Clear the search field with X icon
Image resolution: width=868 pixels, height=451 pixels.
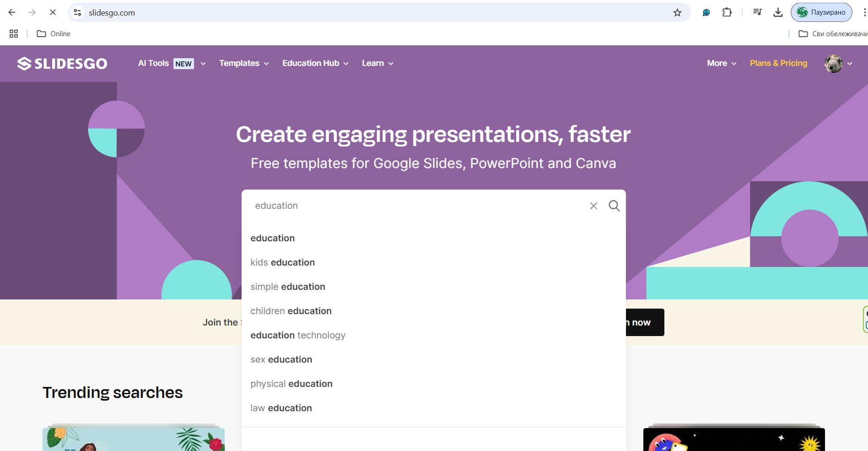[593, 206]
